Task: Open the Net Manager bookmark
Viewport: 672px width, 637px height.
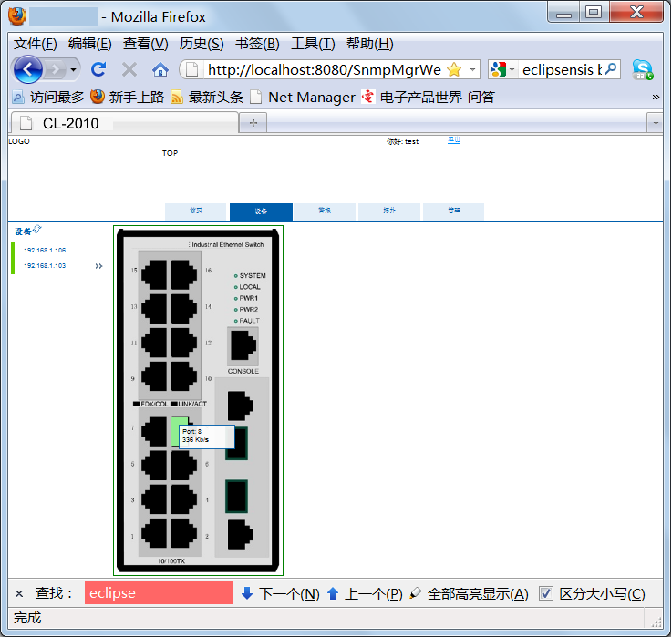Action: coord(311,97)
